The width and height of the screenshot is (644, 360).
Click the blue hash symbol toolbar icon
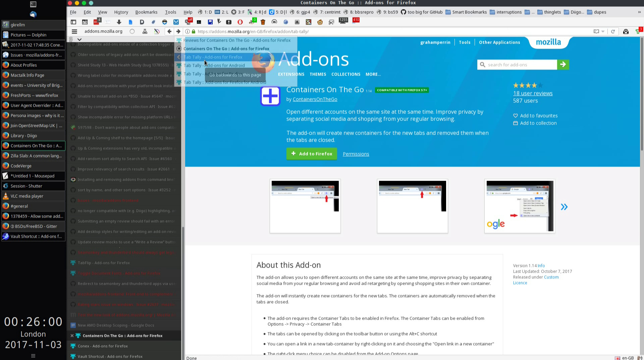click(x=153, y=22)
